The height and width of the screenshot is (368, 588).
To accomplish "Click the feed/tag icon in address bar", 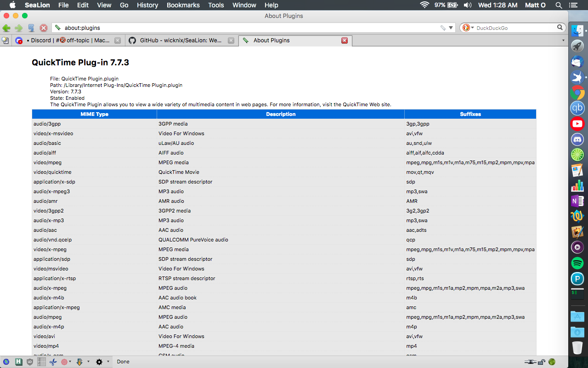I will [443, 28].
